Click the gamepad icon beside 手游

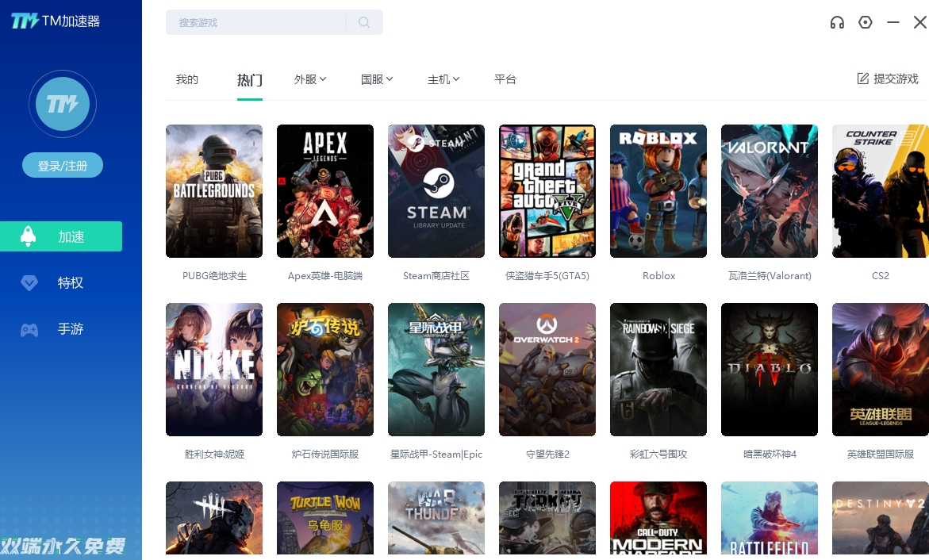[x=29, y=329]
